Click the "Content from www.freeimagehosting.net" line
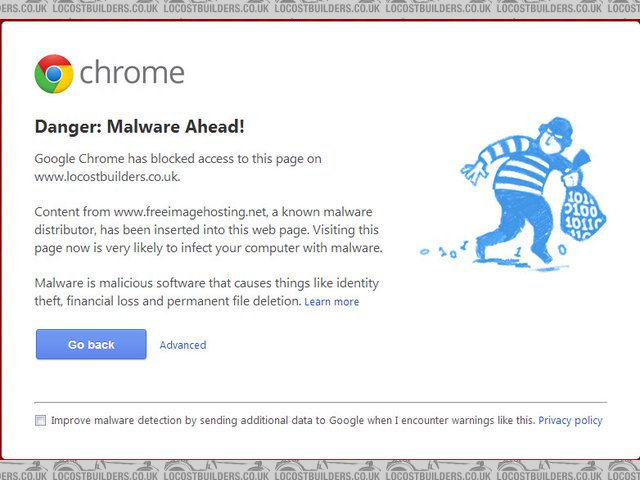This screenshot has width=640, height=480. click(x=203, y=212)
